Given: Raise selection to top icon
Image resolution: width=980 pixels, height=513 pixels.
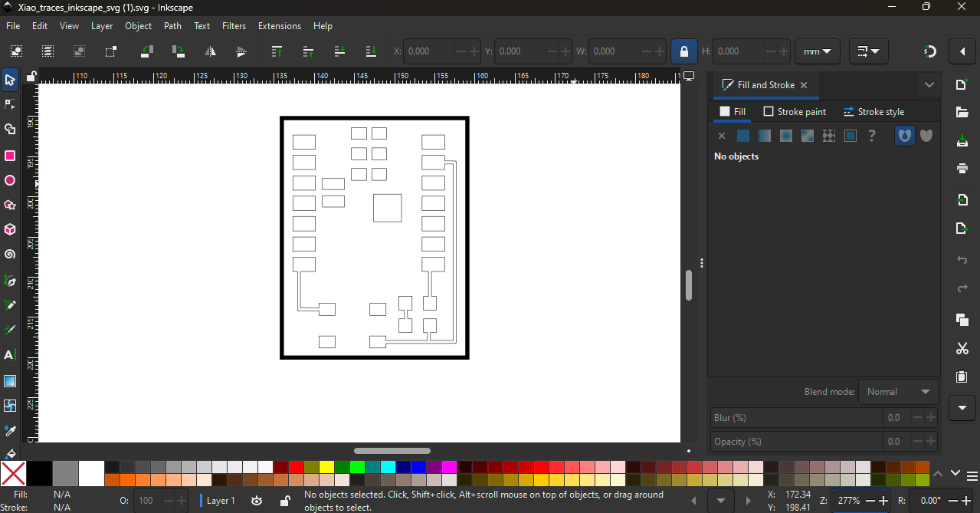Looking at the screenshot, I should [277, 51].
